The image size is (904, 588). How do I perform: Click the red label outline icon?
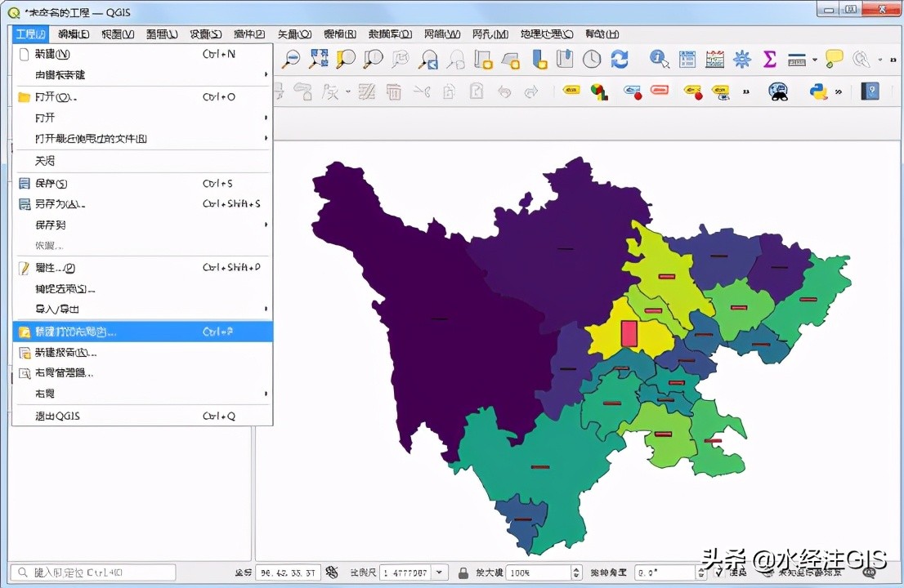click(x=660, y=91)
